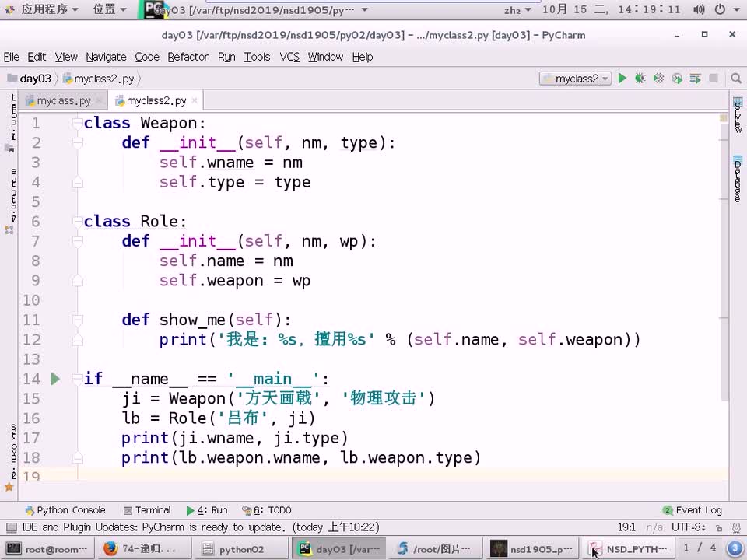The height and width of the screenshot is (560, 747).
Task: Open the 6: TODO tool window
Action: pyautogui.click(x=267, y=510)
